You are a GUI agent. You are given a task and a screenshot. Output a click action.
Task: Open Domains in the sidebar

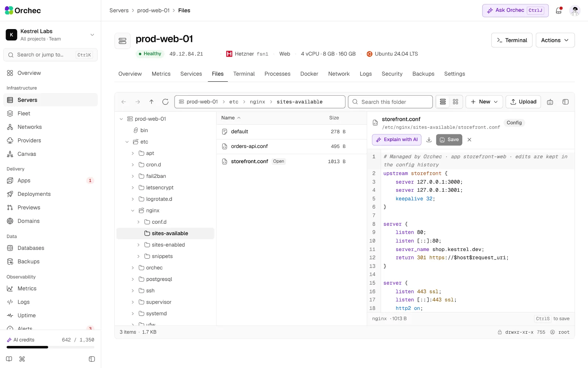(50, 221)
